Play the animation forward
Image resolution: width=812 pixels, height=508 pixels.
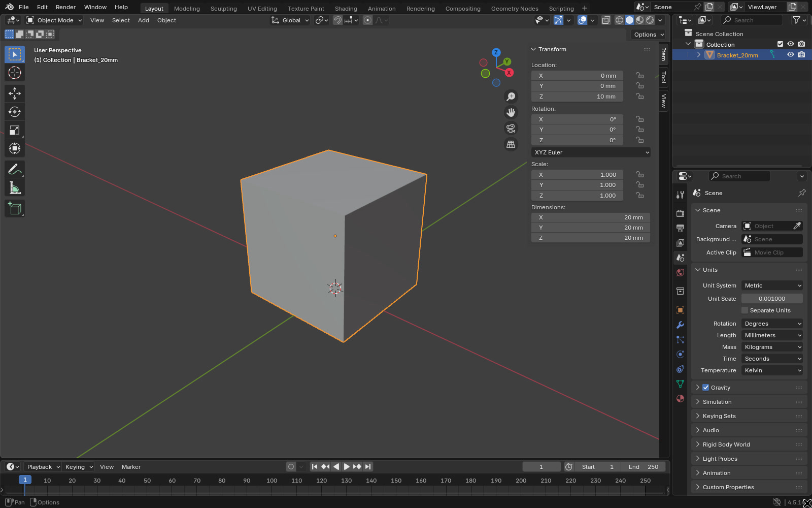[x=347, y=467]
